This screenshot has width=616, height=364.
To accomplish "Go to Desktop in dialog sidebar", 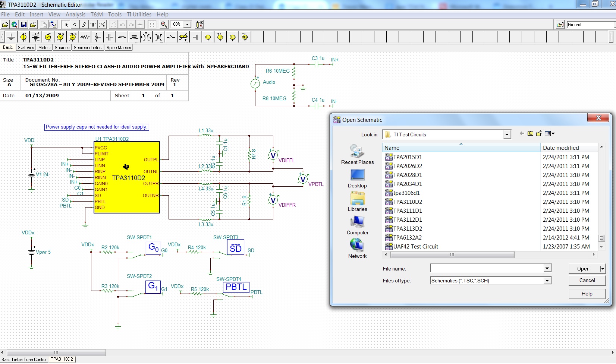I will coord(357,178).
